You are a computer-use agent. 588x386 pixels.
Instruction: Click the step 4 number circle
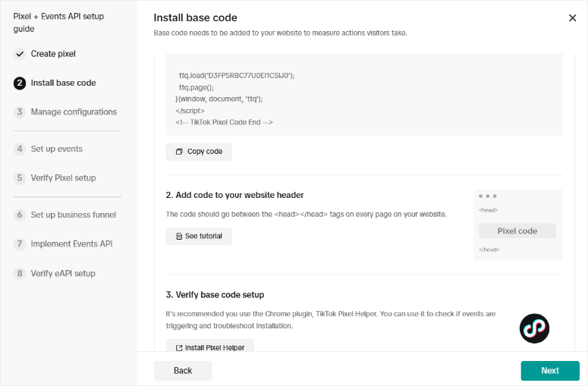[x=20, y=149]
